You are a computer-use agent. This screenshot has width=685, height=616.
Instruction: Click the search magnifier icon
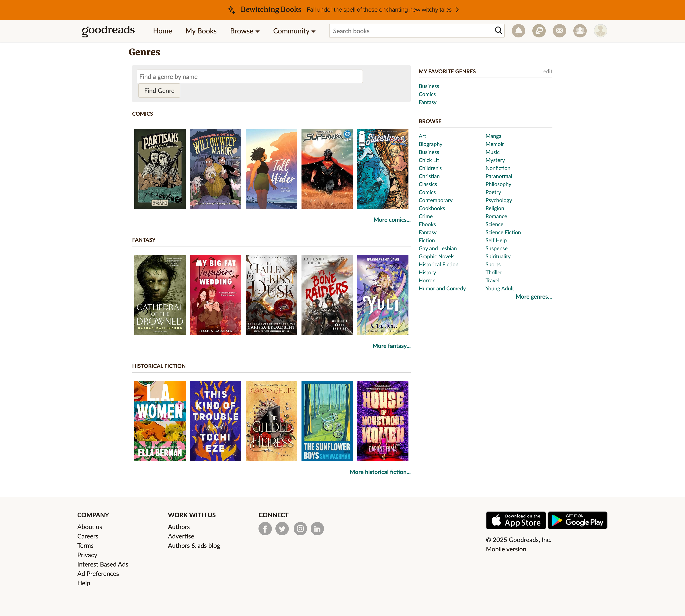(x=498, y=31)
